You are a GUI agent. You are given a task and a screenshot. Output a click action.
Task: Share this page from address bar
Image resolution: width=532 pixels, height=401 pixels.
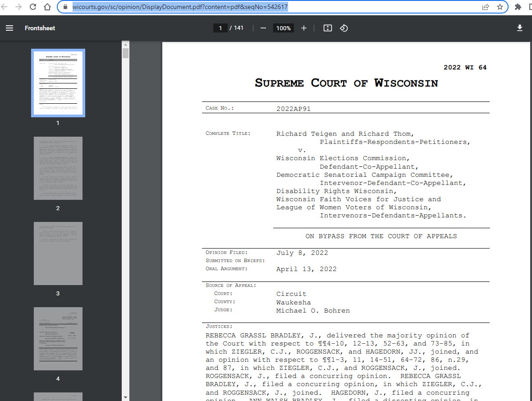tap(486, 7)
